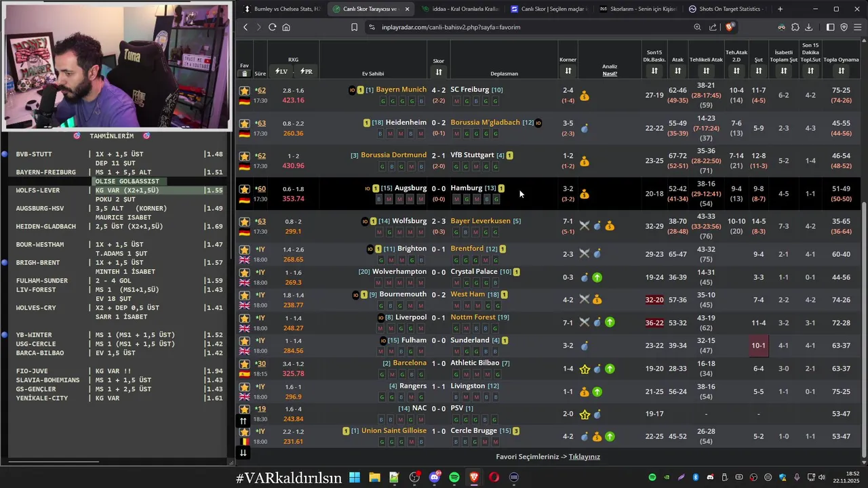Toggle favorite star for Barcelona match

[244, 364]
